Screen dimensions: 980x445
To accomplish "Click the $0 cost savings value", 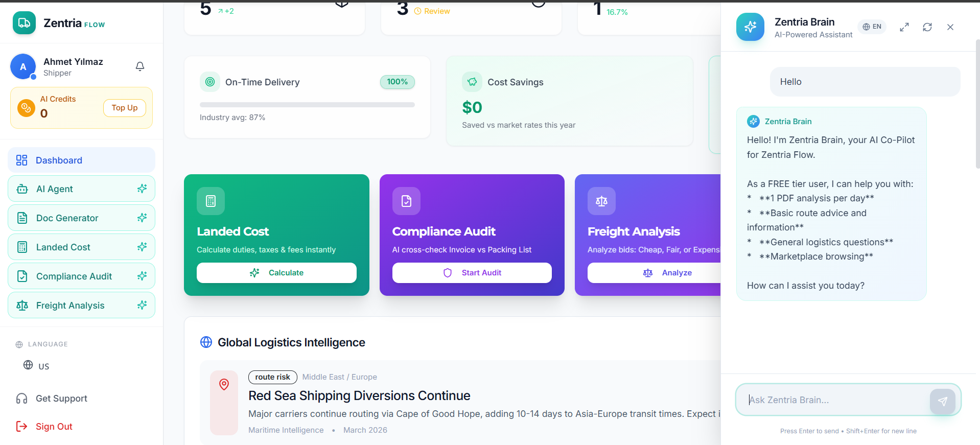I will pyautogui.click(x=472, y=107).
